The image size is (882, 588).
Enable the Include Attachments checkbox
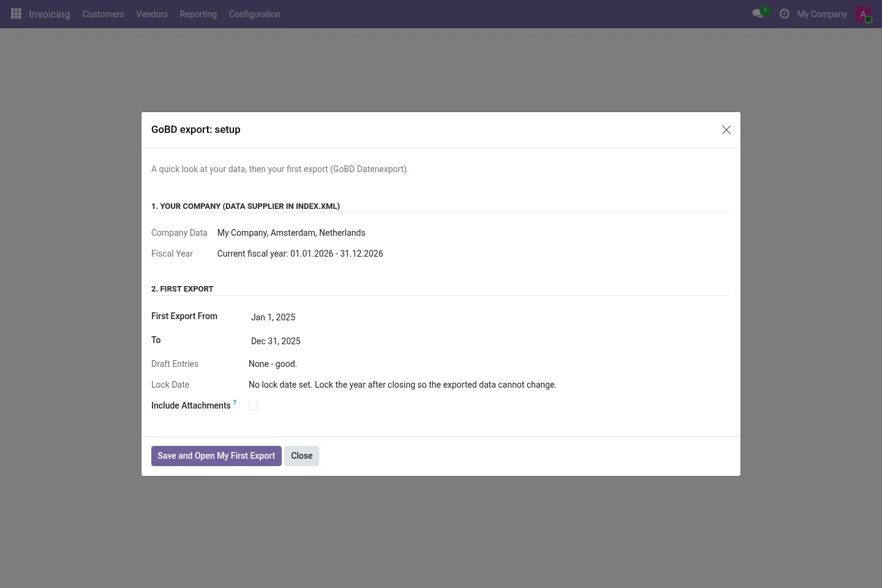click(x=253, y=405)
